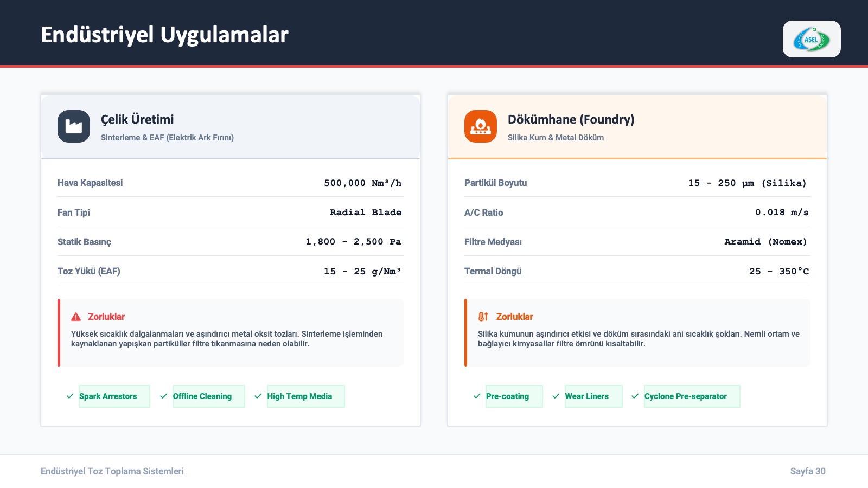Click the orange thermometer Zorluklar icon

(x=483, y=317)
